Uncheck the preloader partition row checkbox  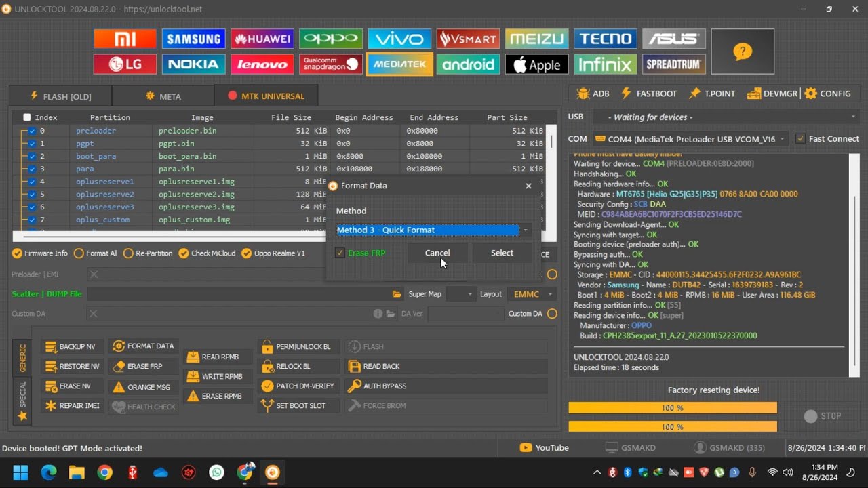point(32,131)
